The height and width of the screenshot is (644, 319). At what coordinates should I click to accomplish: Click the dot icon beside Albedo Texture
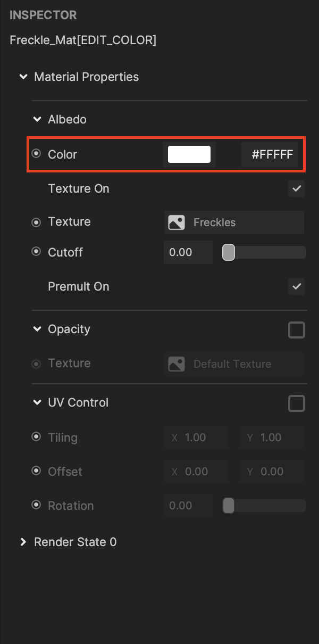click(36, 222)
